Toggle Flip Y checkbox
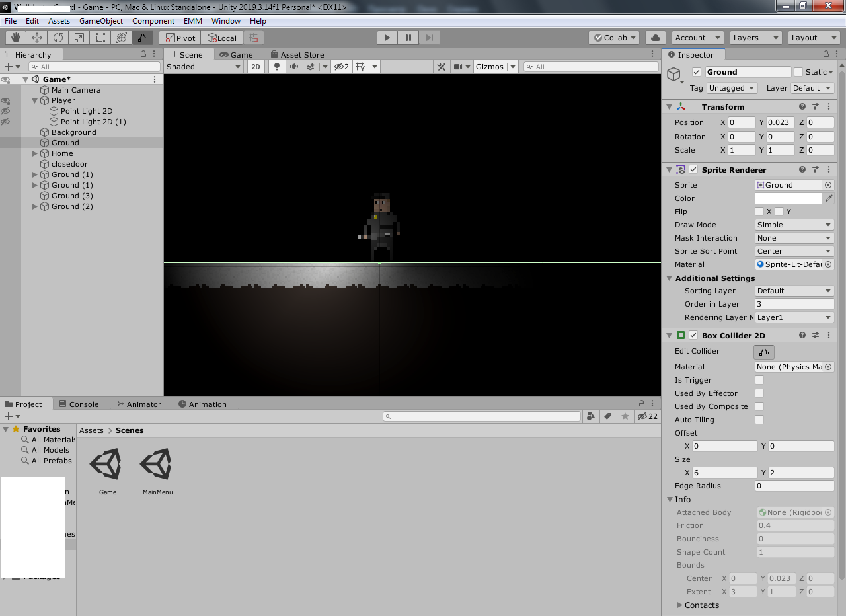Screen dimensions: 846x616 (x=779, y=212)
